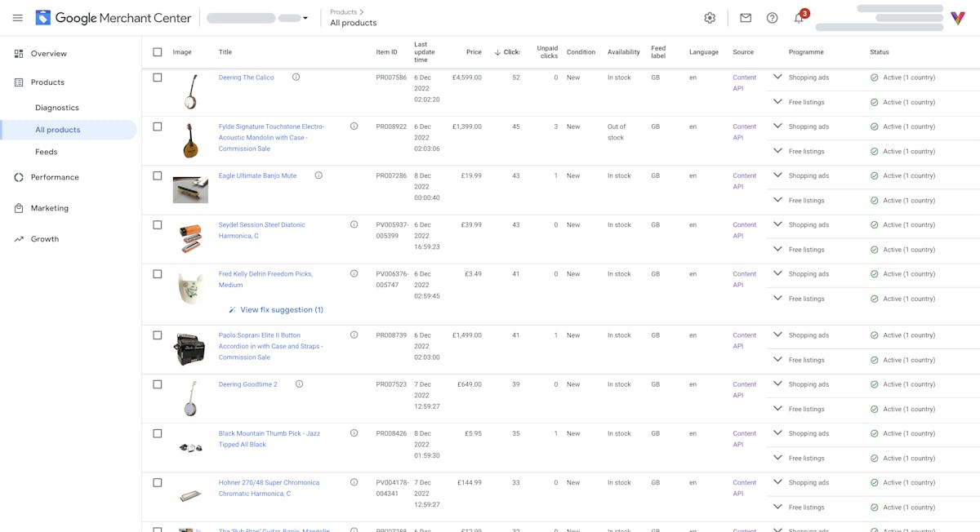
Task: Open Feeds under Products
Action: point(47,152)
